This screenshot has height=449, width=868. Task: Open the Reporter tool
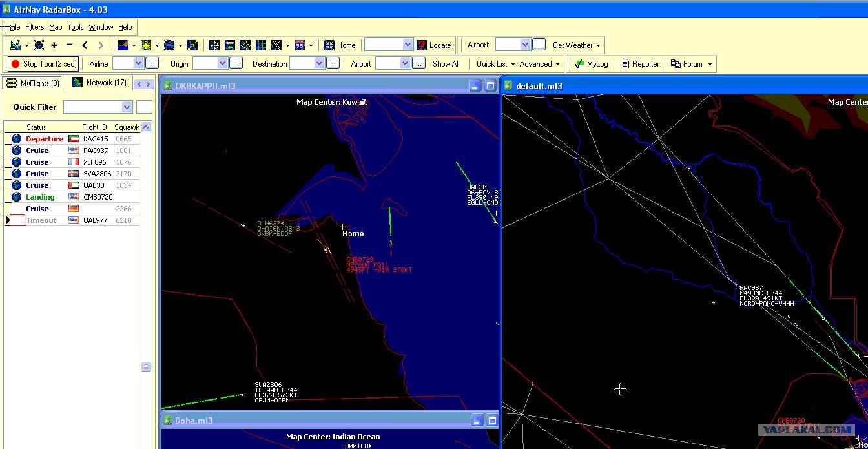pyautogui.click(x=640, y=64)
